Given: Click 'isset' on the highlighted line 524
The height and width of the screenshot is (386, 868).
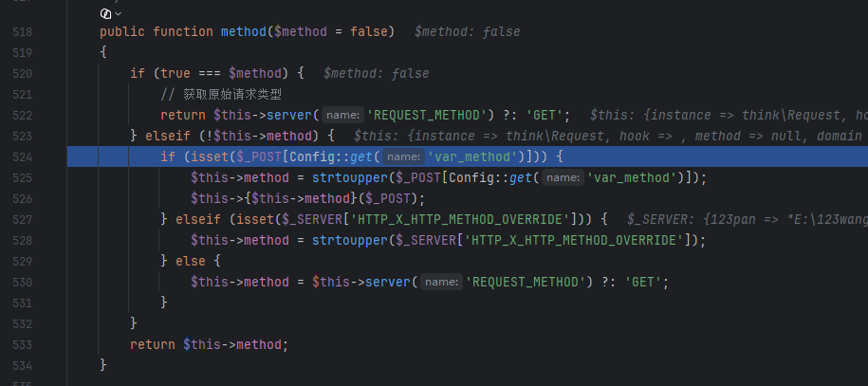Looking at the screenshot, I should pos(210,157).
